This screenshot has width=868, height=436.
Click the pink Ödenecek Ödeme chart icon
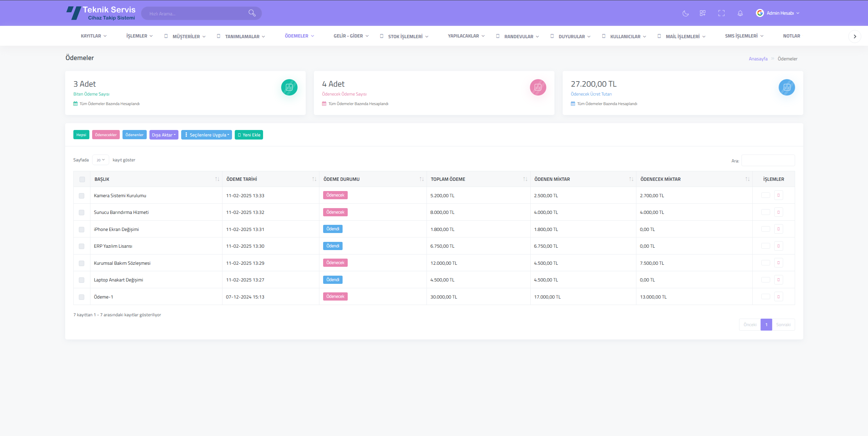tap(538, 87)
